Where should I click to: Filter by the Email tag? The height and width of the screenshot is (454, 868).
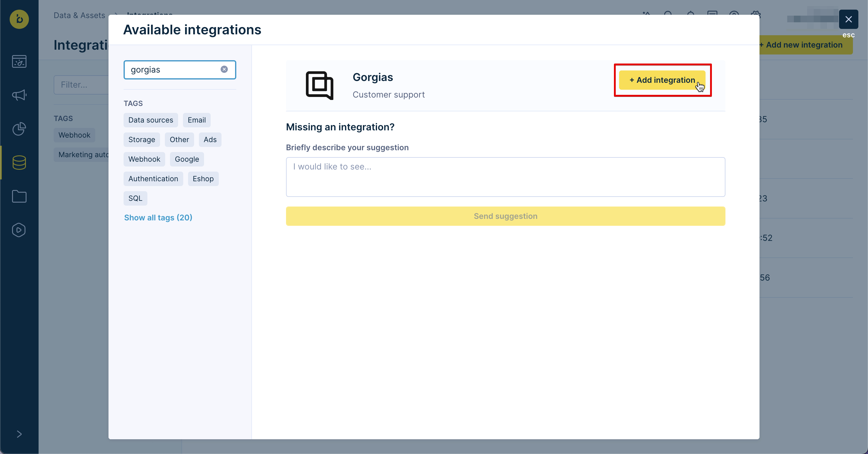pos(197,120)
